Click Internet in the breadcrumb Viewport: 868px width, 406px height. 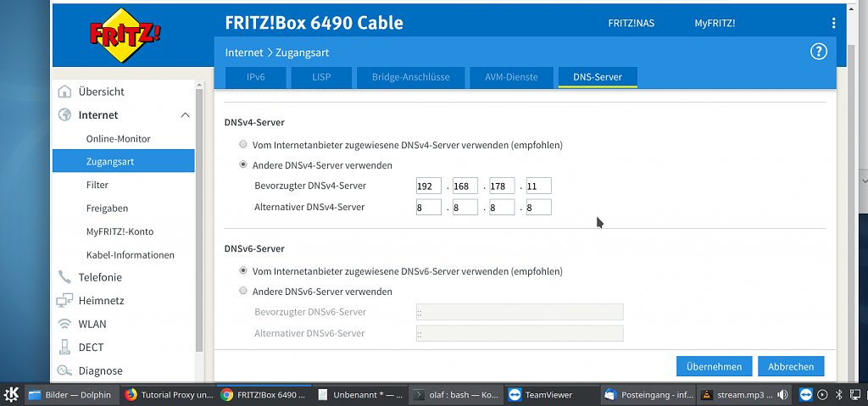(244, 53)
